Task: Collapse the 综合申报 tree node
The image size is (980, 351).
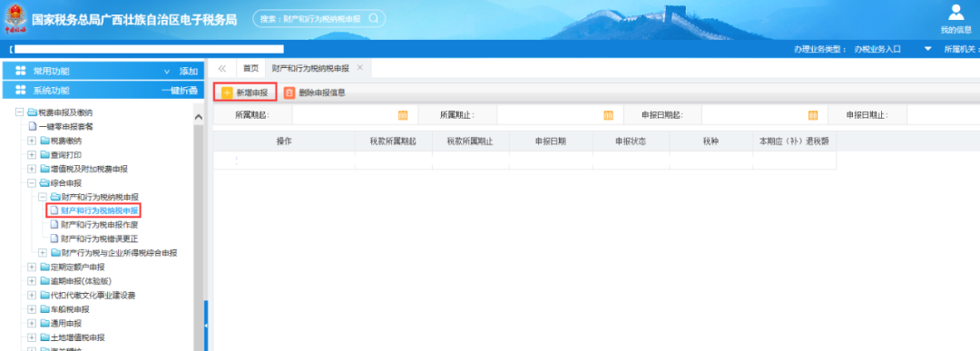Action: [x=32, y=183]
